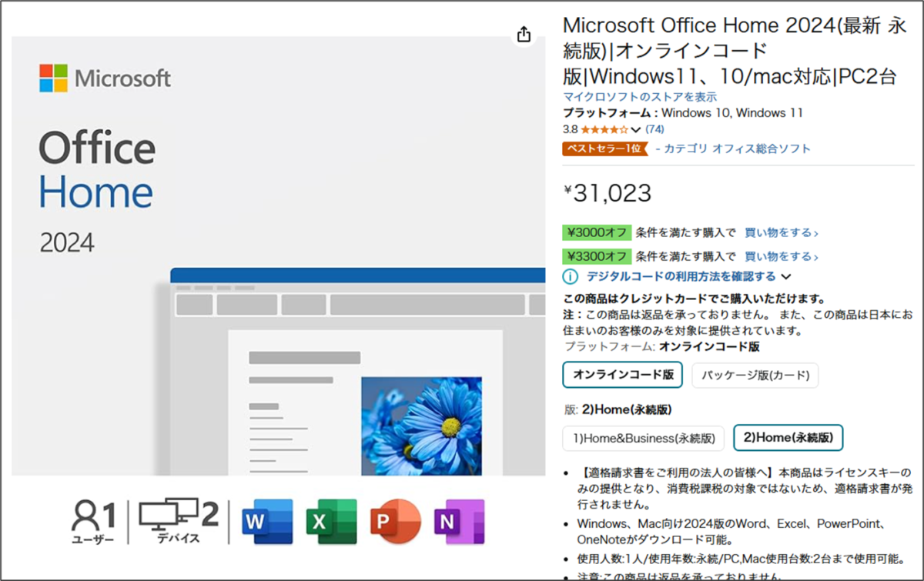Select 1)Home&Business(永続版) edition
924x581 pixels.
click(x=644, y=438)
